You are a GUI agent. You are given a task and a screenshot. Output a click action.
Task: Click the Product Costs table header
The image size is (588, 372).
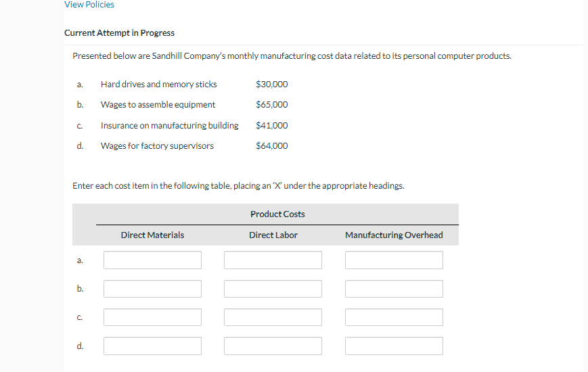(277, 214)
